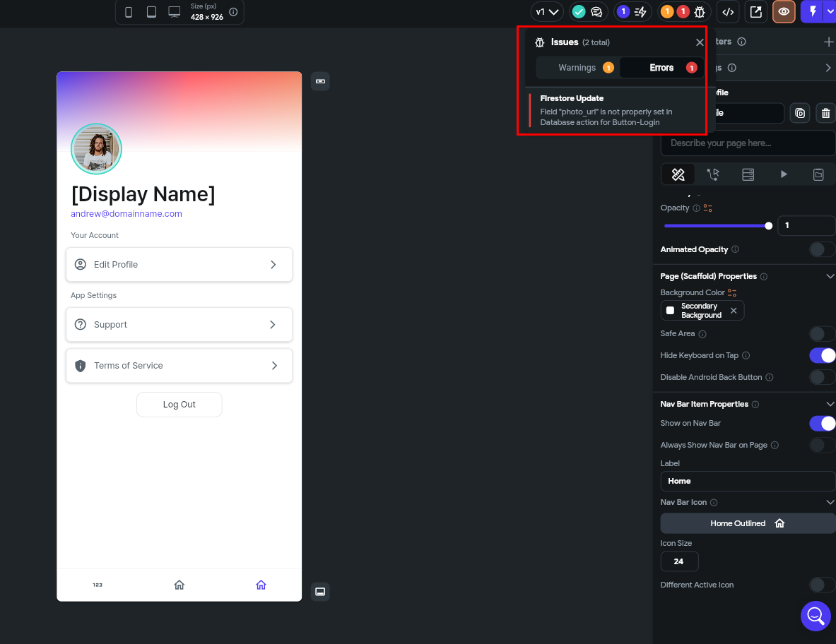This screenshot has height=644, width=836.
Task: Select the actions flow tab icon
Action: click(713, 174)
